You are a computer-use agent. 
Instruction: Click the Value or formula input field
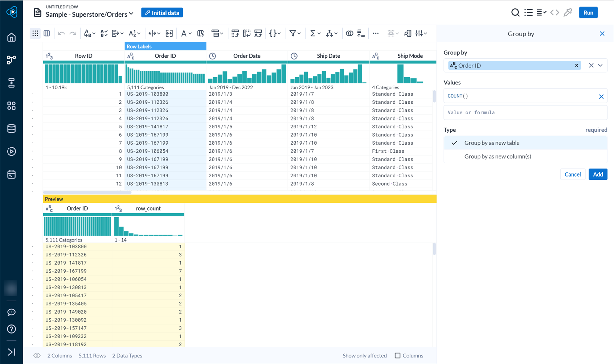coord(525,112)
